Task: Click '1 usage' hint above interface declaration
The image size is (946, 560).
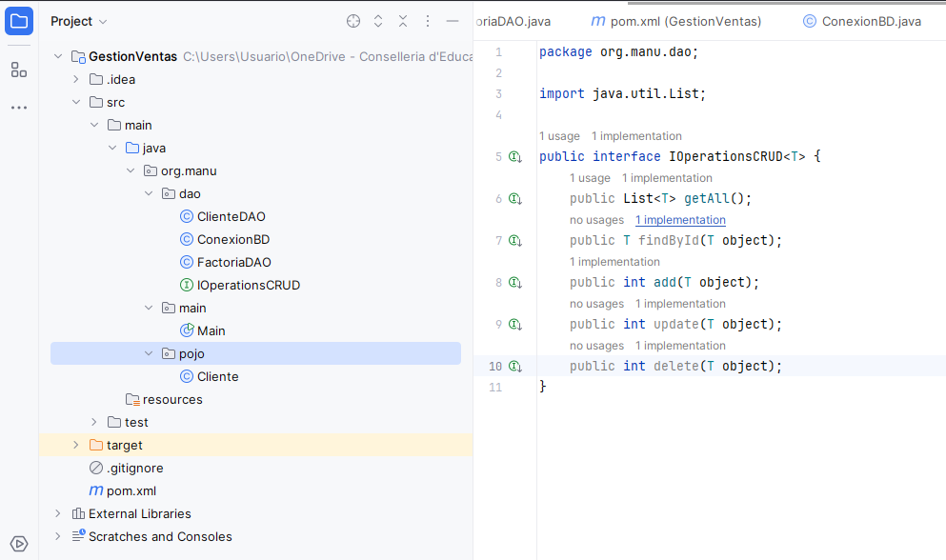Action: pos(559,136)
